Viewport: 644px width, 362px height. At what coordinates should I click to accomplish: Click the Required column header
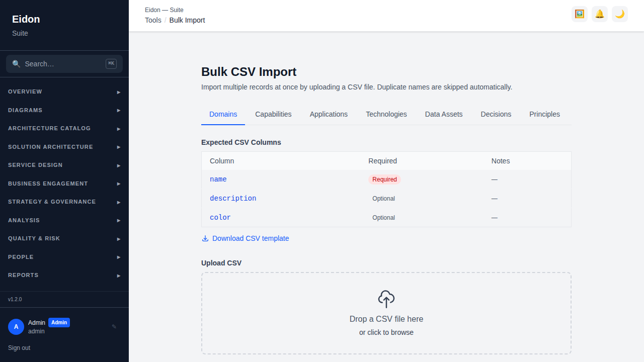coord(382,161)
